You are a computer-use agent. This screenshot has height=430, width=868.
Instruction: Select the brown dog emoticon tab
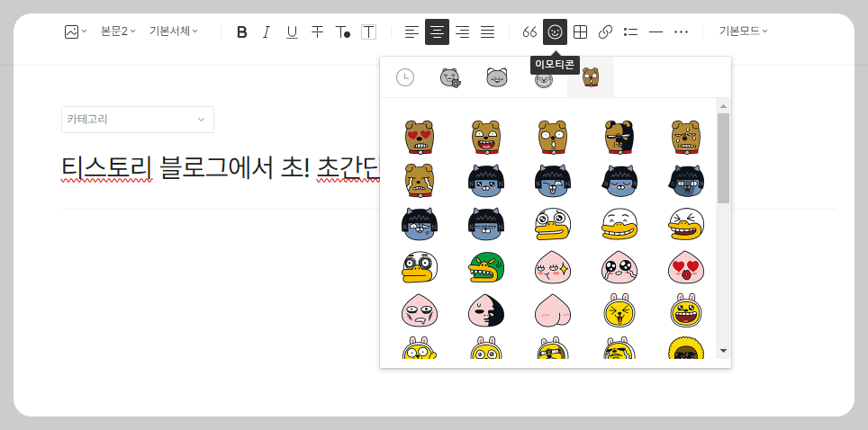pyautogui.click(x=591, y=77)
